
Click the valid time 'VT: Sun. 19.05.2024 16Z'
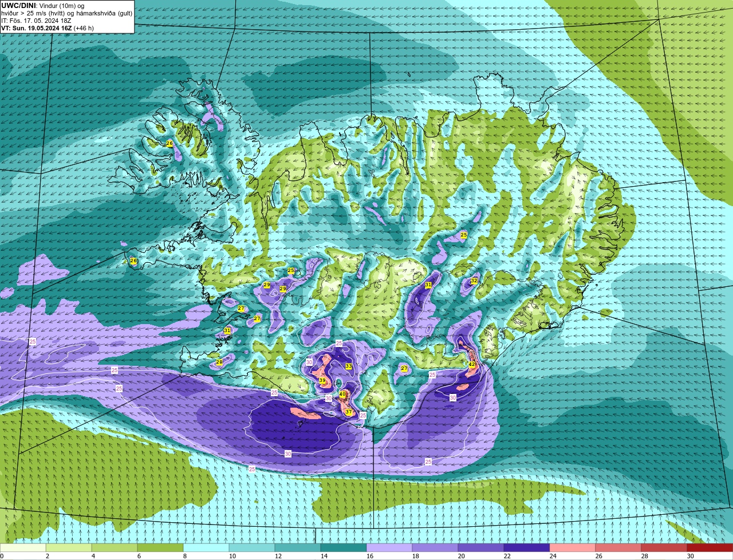click(x=37, y=27)
